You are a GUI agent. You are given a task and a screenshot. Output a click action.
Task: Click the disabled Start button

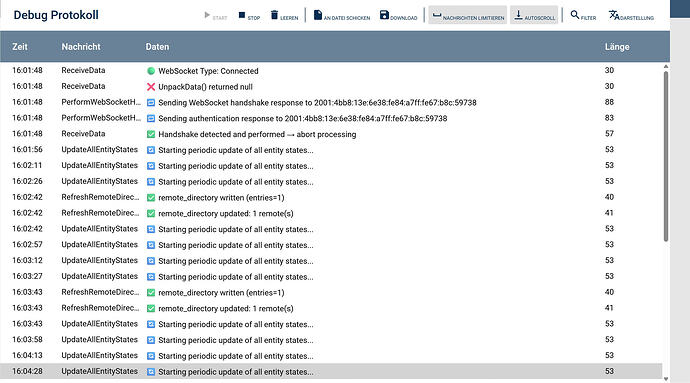[216, 16]
